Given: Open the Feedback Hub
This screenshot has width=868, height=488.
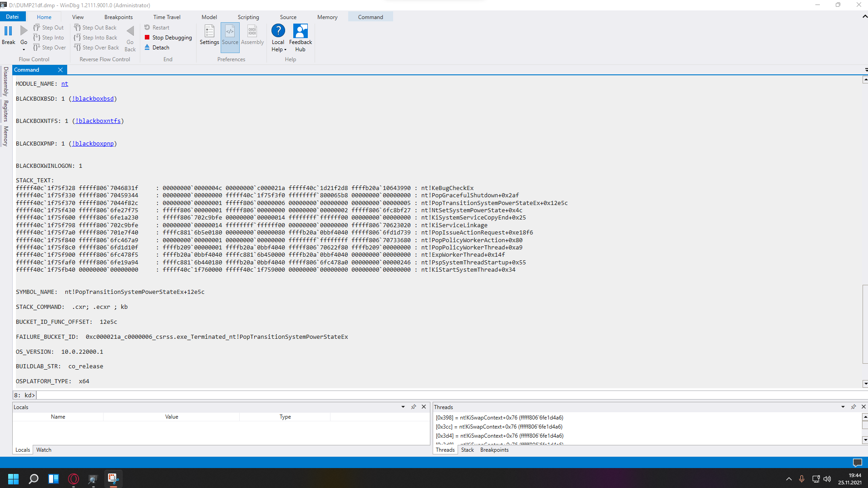Looking at the screenshot, I should tap(301, 38).
